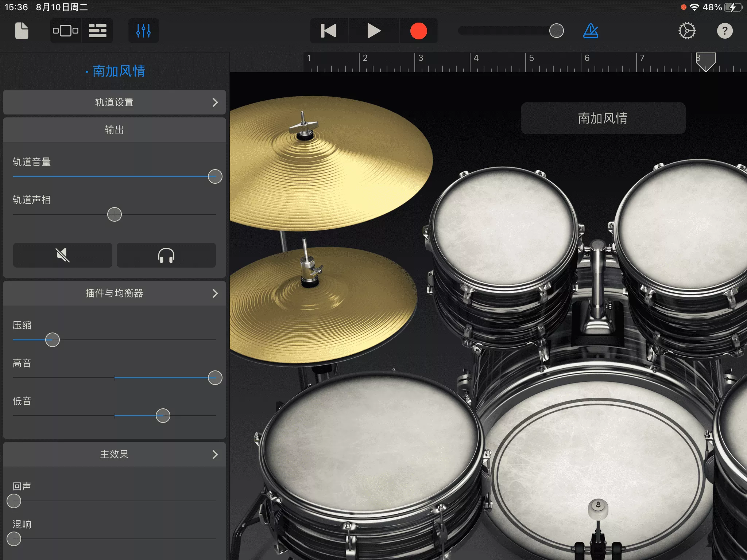Click bar 5 on the timeline ruler
The height and width of the screenshot is (560, 747).
531,58
